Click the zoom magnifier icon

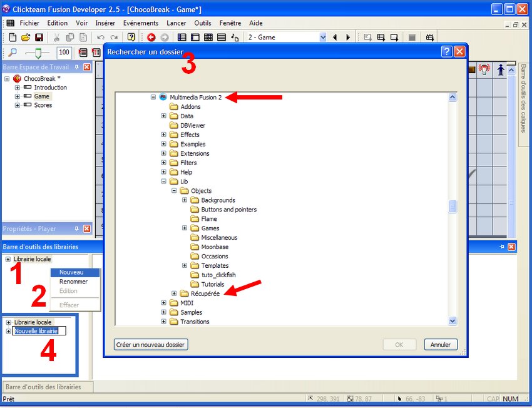coord(13,52)
